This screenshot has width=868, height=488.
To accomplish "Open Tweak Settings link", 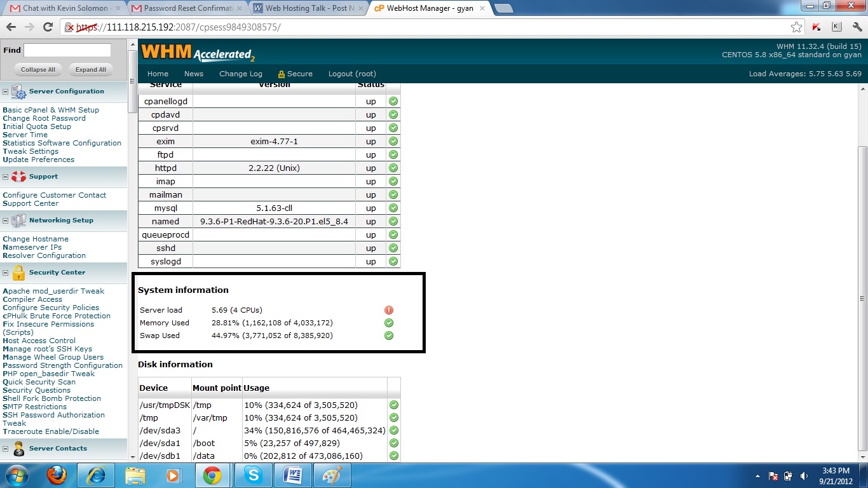I will [31, 151].
